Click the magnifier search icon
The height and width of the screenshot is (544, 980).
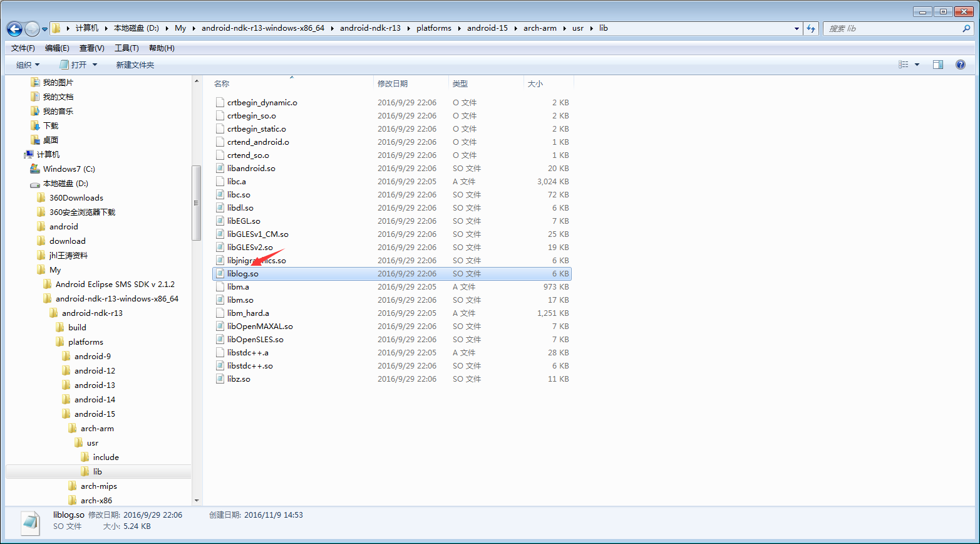[x=966, y=28]
